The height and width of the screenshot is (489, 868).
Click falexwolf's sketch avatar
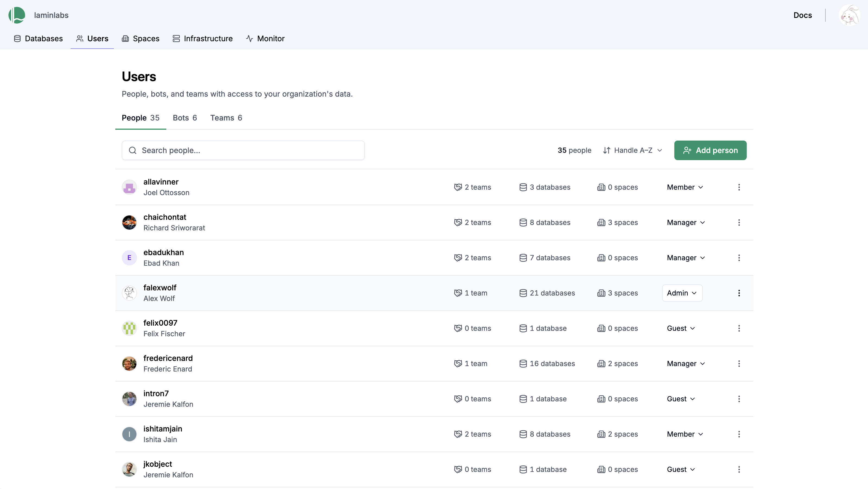point(129,293)
